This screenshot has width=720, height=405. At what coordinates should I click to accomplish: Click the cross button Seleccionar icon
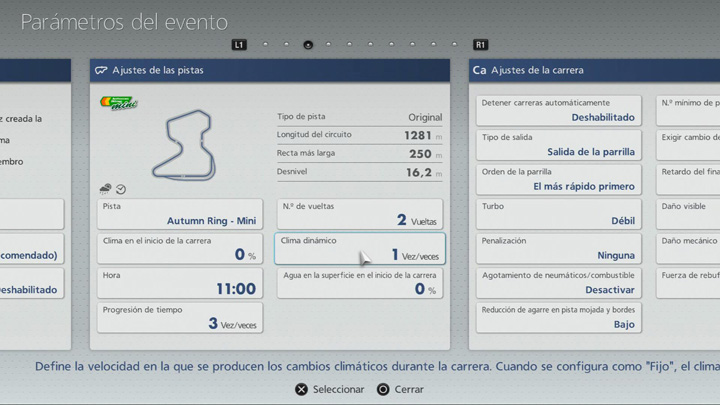point(301,389)
